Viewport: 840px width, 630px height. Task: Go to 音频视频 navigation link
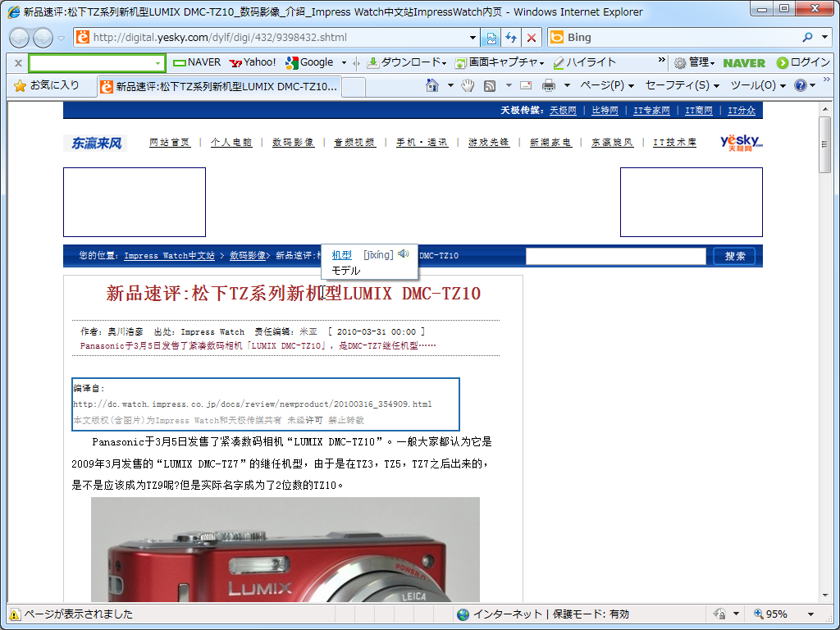[354, 143]
